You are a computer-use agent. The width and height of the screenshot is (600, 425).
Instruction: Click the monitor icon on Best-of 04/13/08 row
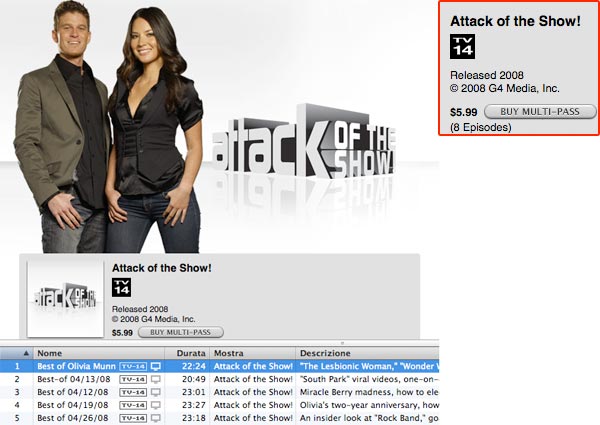coord(155,379)
